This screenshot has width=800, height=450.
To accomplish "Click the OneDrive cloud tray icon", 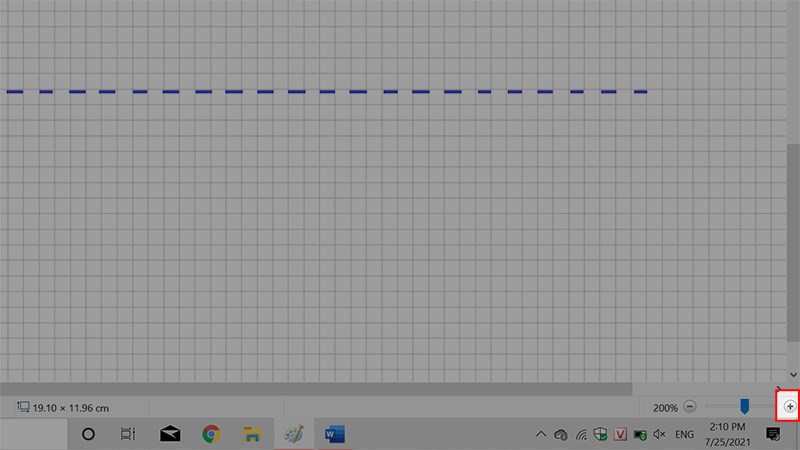I will (x=561, y=434).
